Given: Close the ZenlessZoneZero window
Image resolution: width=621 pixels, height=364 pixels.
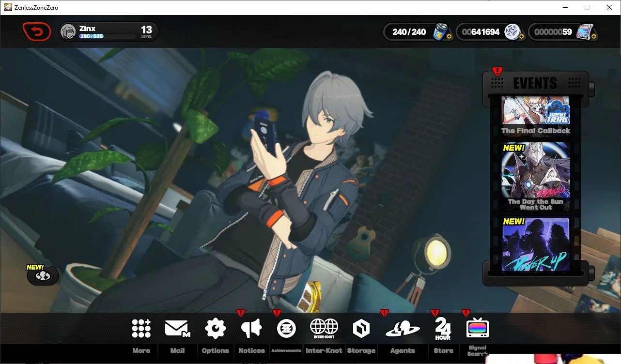Looking at the screenshot, I should 609,7.
